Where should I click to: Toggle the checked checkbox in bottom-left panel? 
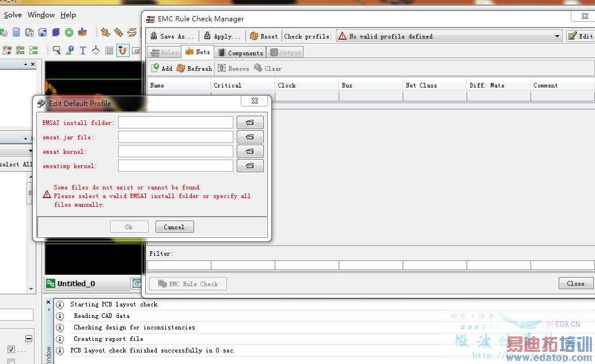point(12,349)
